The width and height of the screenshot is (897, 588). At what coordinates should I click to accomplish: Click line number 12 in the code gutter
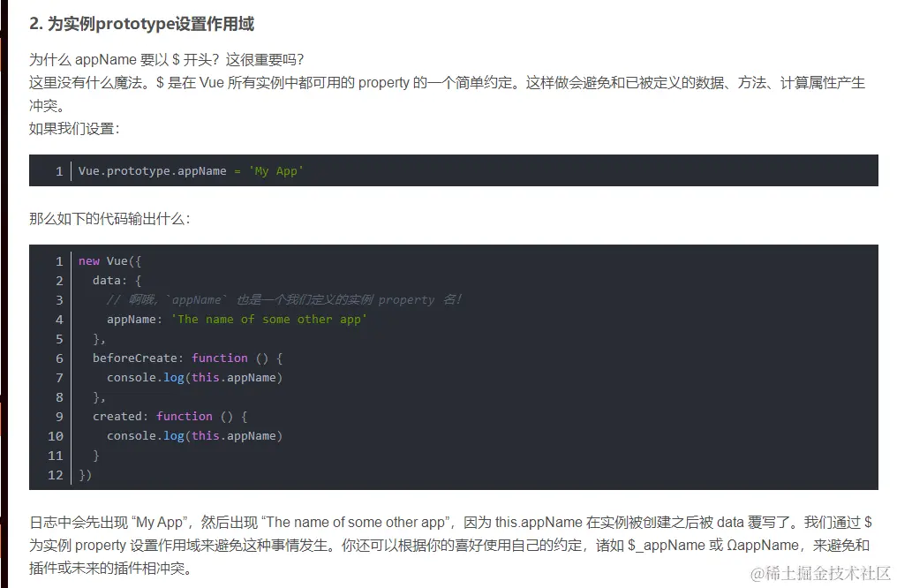point(56,475)
